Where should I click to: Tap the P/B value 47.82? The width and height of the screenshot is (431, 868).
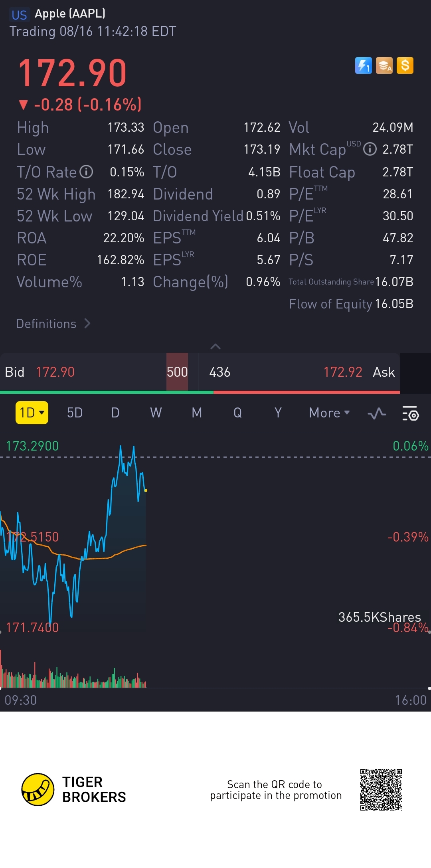398,238
